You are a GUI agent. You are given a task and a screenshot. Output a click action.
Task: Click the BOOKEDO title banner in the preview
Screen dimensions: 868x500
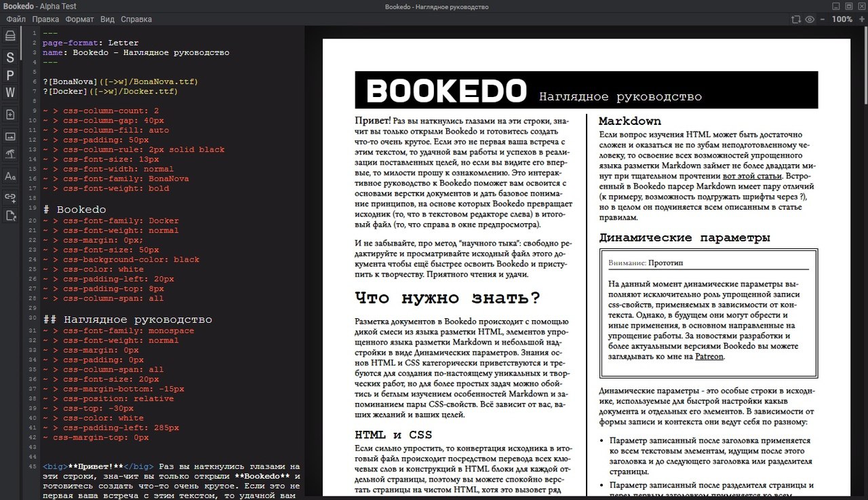pos(586,90)
